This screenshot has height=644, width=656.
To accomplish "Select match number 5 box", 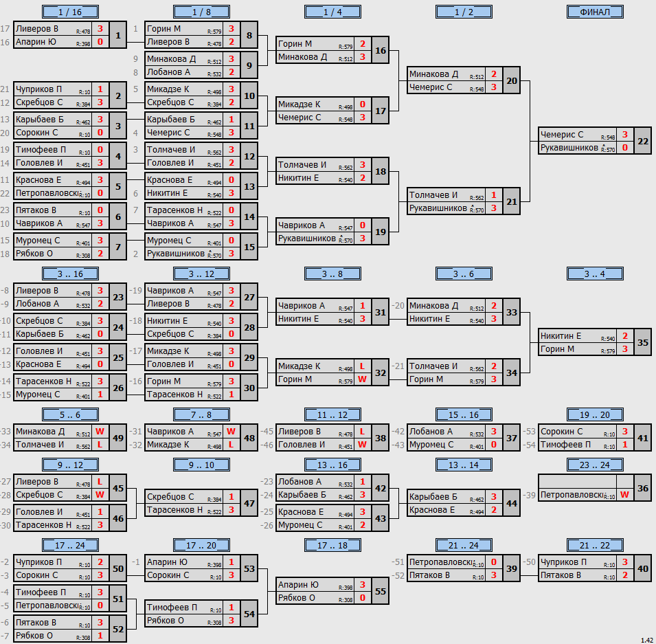I will pyautogui.click(x=118, y=186).
